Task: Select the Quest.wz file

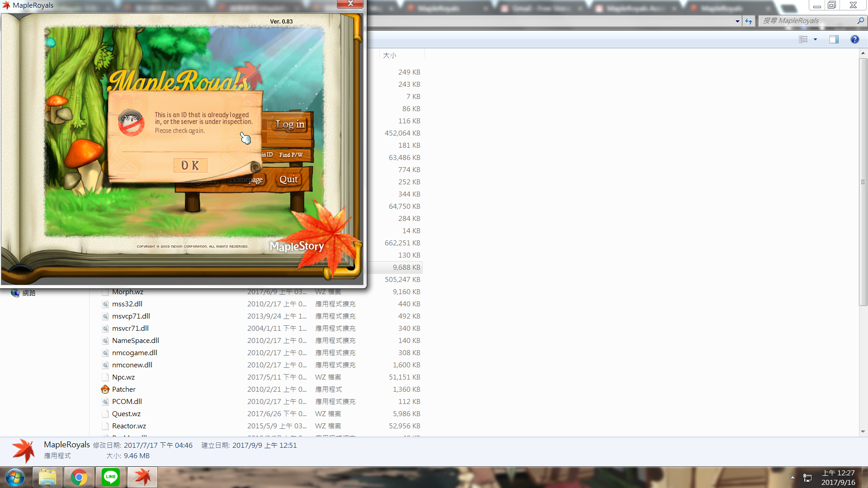Action: (126, 413)
